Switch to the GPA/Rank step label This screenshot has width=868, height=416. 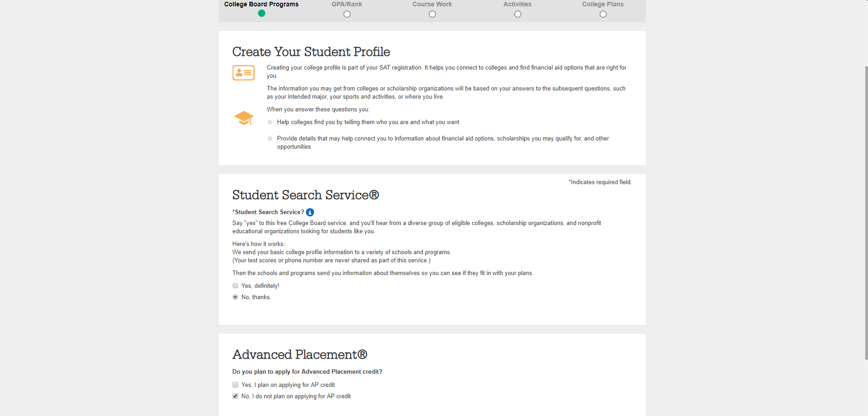point(347,4)
